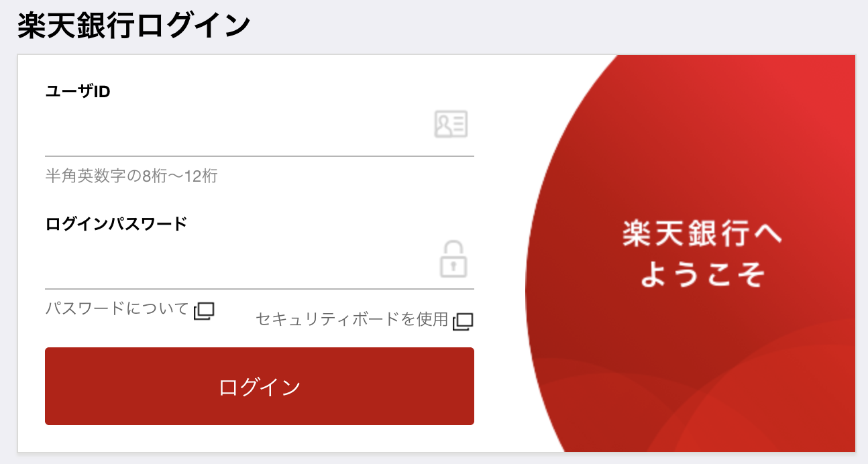Click new-window icon beside セキュリティボードを使用
Screen dimensions: 868x464
click(x=463, y=321)
